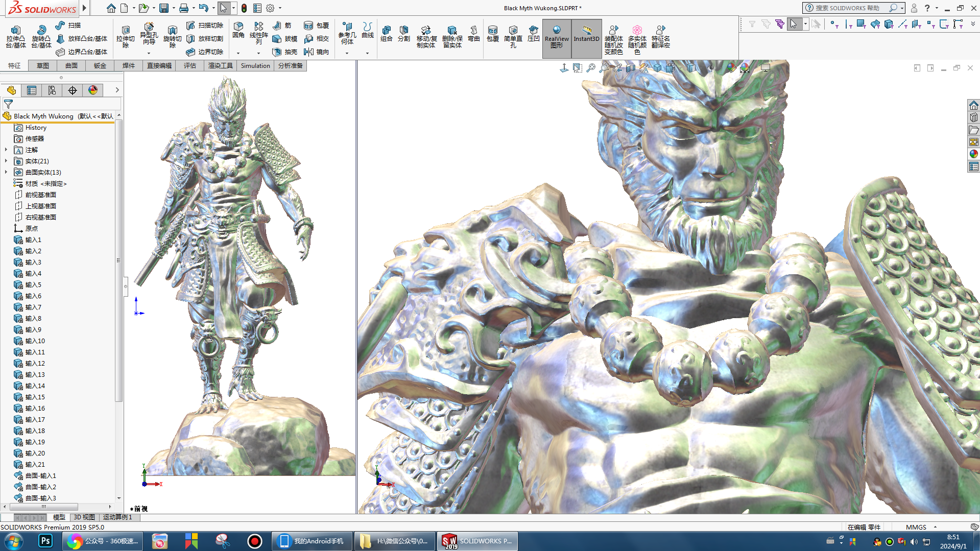Select the Material (材质 <未指定>) item
The width and height of the screenshot is (980, 551).
(40, 184)
